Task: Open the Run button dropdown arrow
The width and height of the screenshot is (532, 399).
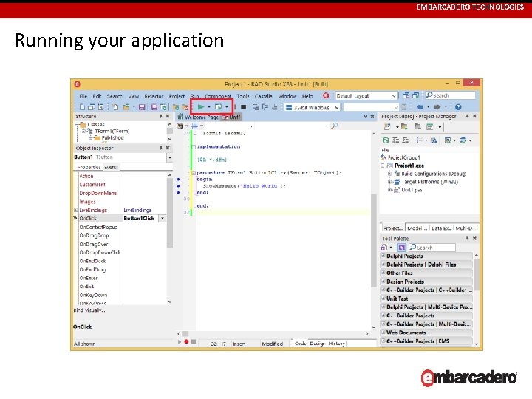Action: [209, 107]
